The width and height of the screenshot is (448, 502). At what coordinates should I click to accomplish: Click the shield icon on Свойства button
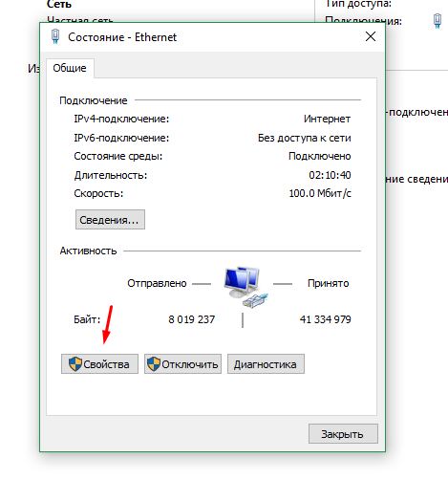pos(75,364)
